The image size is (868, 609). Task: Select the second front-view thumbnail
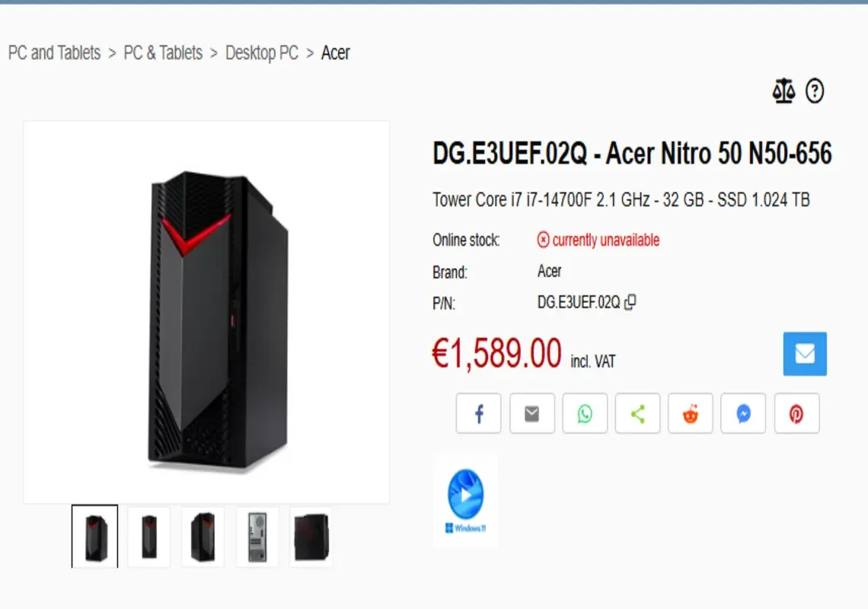(149, 537)
